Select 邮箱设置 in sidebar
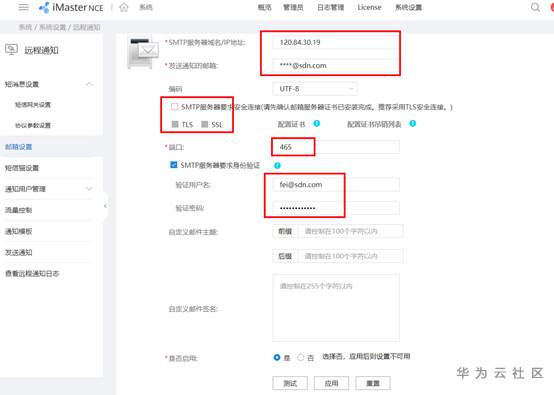The image size is (554, 395). 18,147
